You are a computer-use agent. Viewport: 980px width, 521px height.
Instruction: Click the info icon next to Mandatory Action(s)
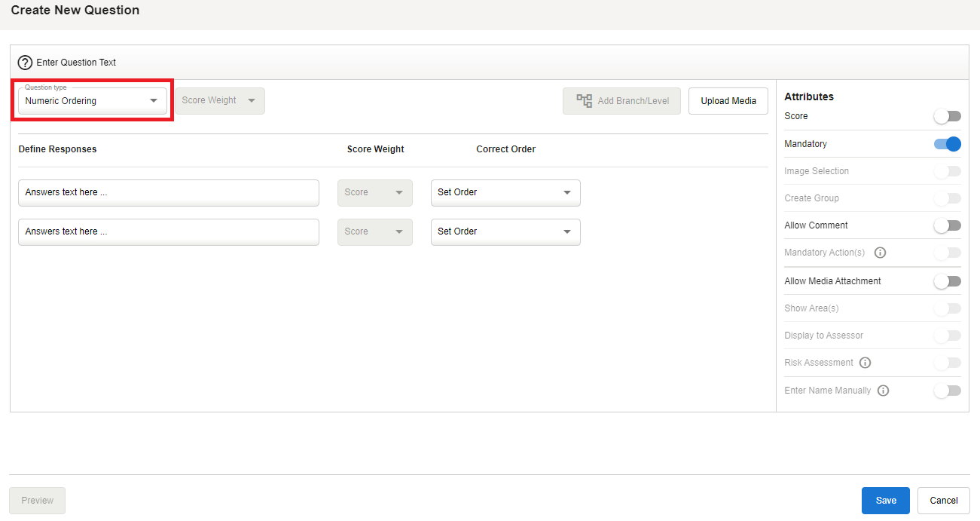[880, 253]
